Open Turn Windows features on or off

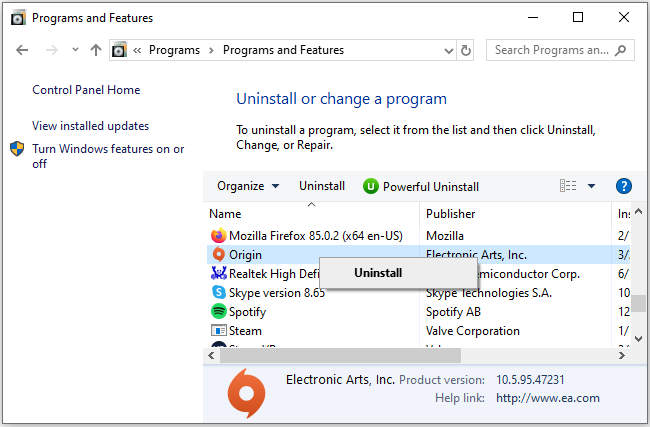108,156
